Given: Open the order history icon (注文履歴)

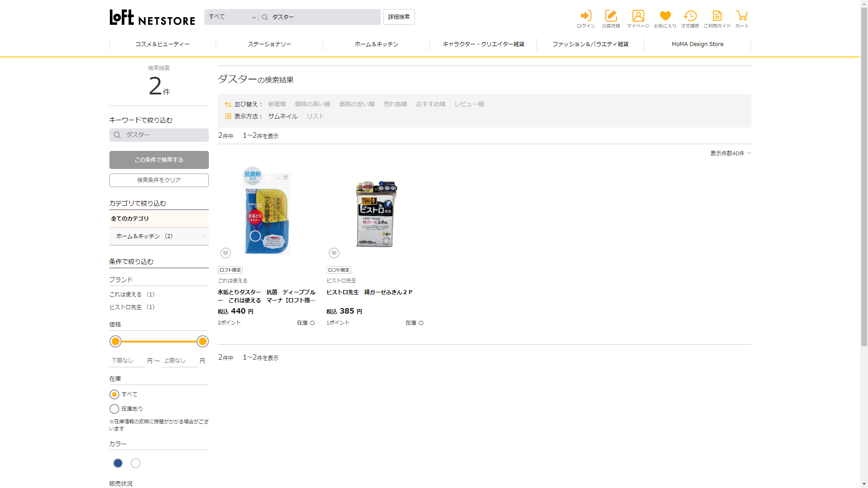Looking at the screenshot, I should [690, 19].
